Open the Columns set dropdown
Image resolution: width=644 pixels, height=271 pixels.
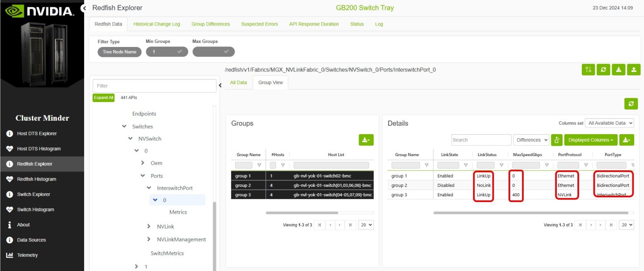[609, 123]
